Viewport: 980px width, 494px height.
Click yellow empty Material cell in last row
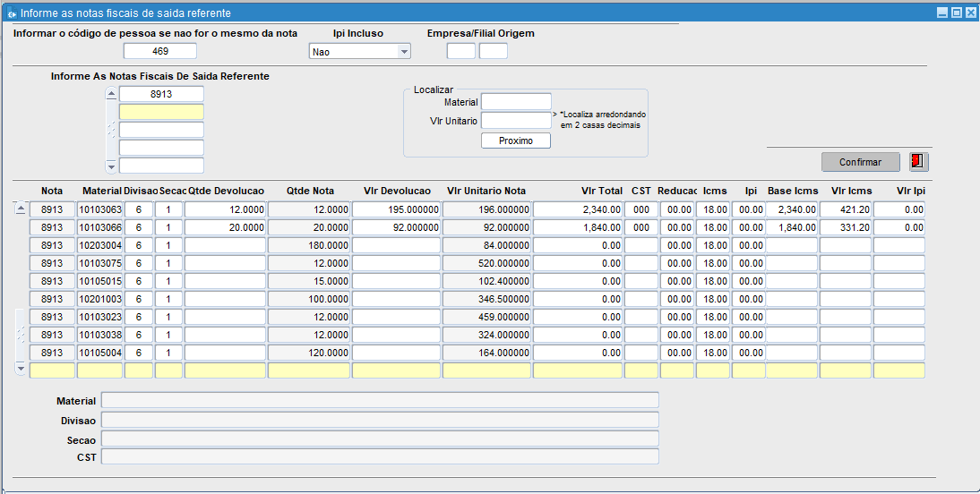pos(100,370)
